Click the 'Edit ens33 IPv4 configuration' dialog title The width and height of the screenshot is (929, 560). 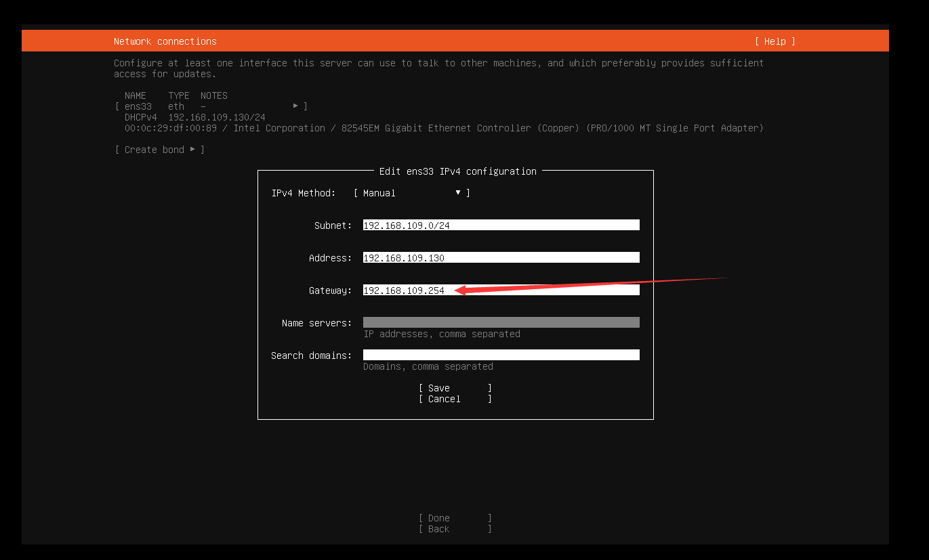(x=458, y=171)
